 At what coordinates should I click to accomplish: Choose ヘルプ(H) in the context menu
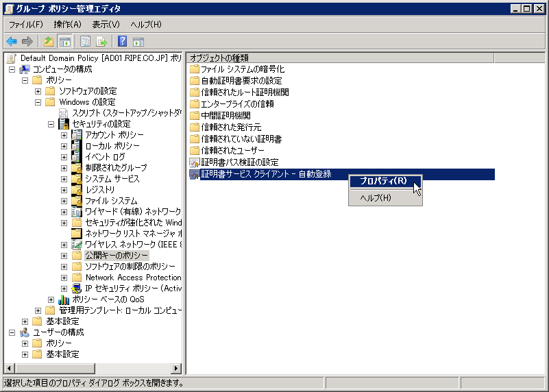click(x=376, y=198)
